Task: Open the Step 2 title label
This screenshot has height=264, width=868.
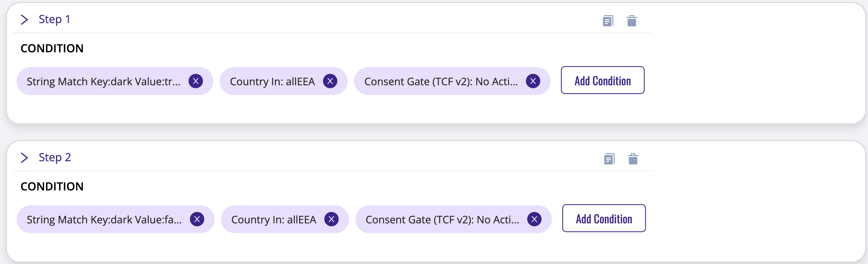Action: 55,157
